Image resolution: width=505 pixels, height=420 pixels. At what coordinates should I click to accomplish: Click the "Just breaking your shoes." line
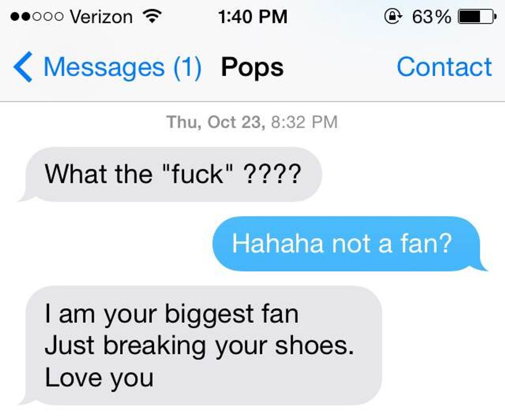[x=199, y=346]
